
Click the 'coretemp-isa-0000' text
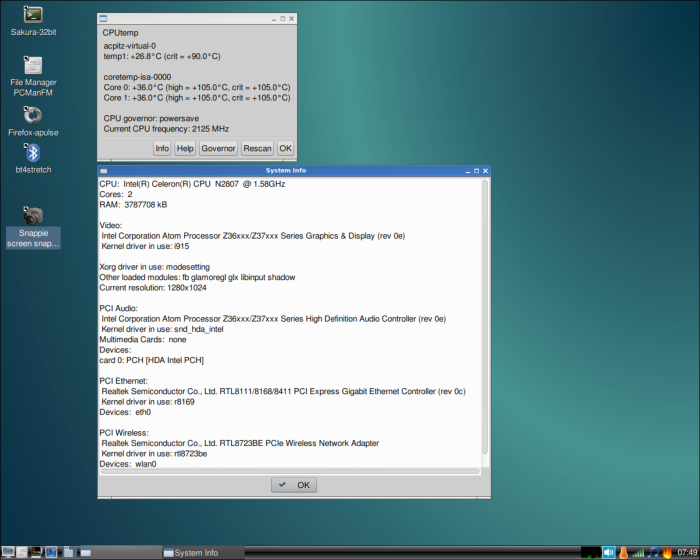pyautogui.click(x=137, y=77)
